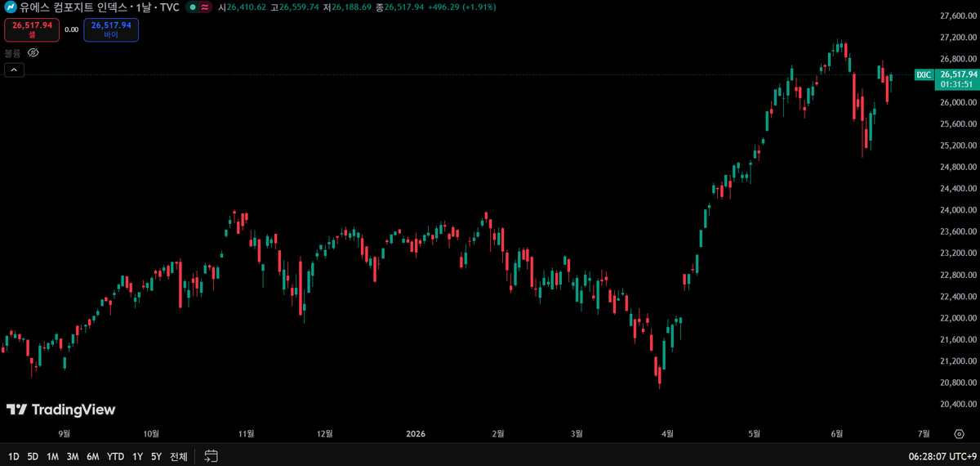Click the close value 종 26,517.94
This screenshot has height=466, width=980.
coord(399,7)
